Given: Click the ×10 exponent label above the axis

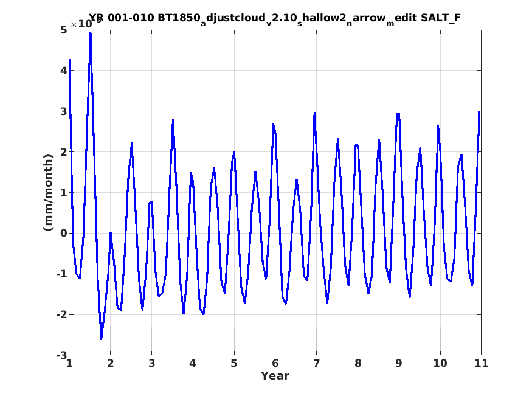Looking at the screenshot, I should click(86, 23).
